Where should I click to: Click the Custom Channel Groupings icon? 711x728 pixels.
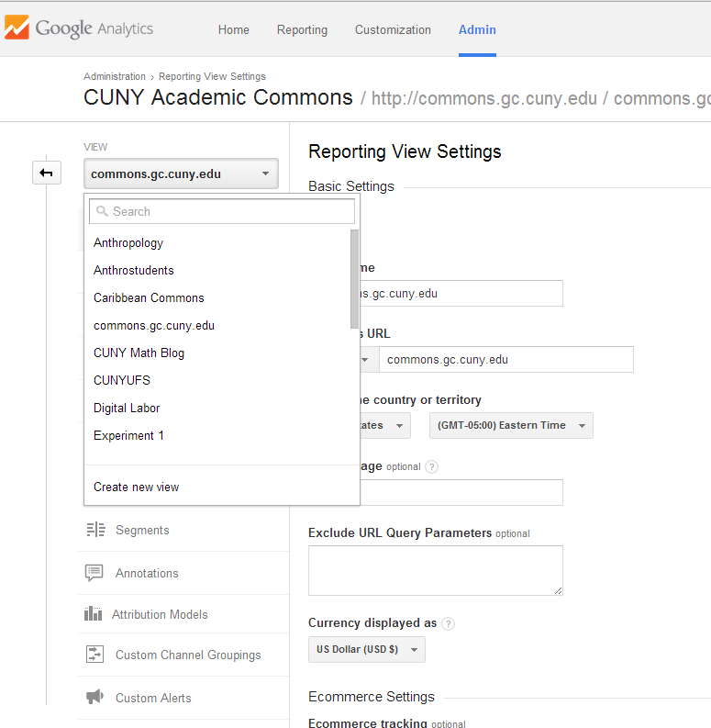[x=94, y=655]
